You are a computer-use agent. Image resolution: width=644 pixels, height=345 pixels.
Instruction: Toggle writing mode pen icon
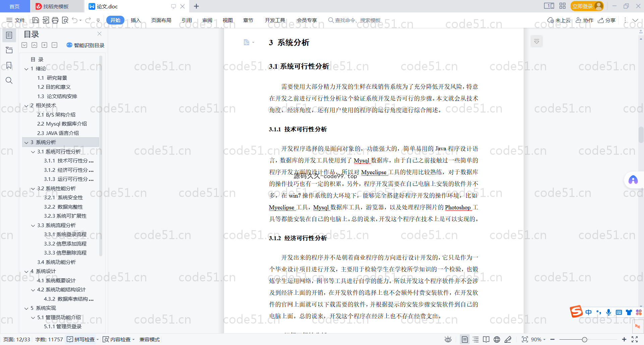(x=508, y=339)
